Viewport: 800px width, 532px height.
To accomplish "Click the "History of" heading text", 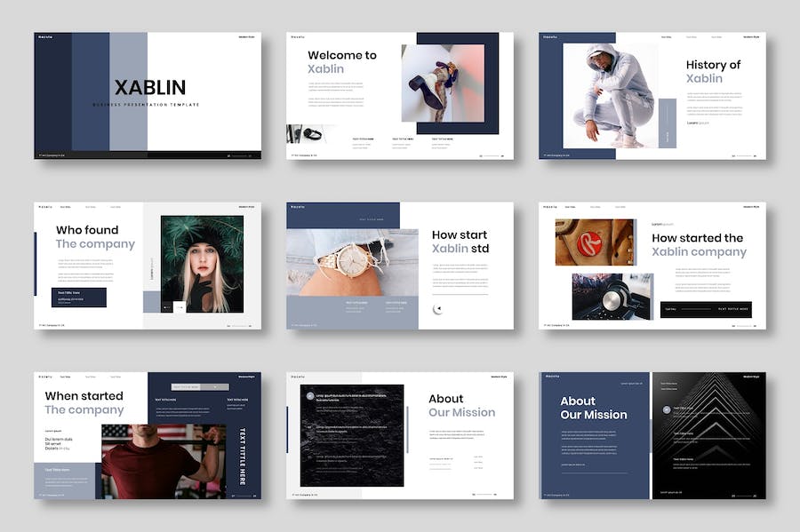I will coord(713,65).
